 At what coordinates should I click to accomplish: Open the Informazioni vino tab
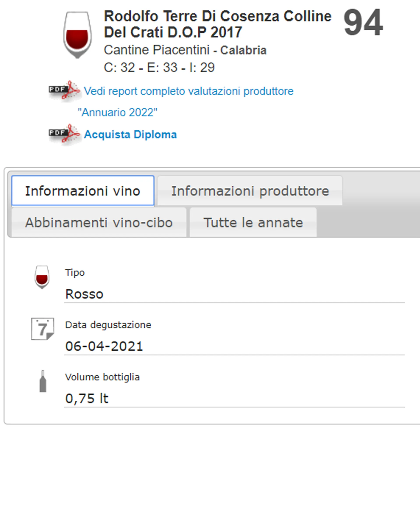pos(83,191)
